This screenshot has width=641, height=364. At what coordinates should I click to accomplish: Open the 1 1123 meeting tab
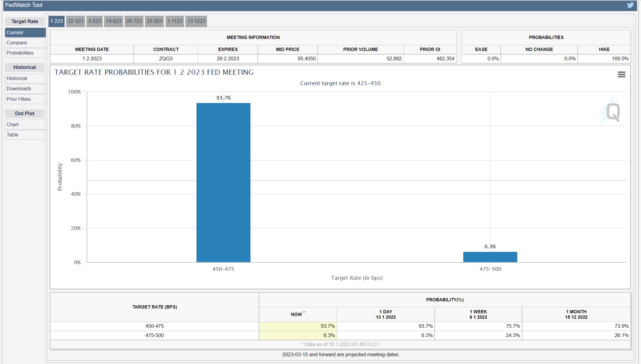(175, 21)
